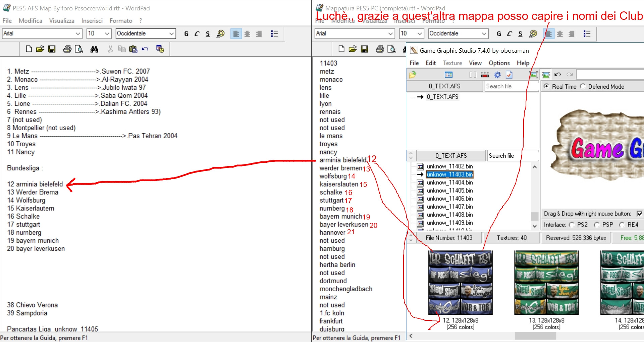
Task: Click the text color palette icon in left WordPad
Action: (220, 34)
